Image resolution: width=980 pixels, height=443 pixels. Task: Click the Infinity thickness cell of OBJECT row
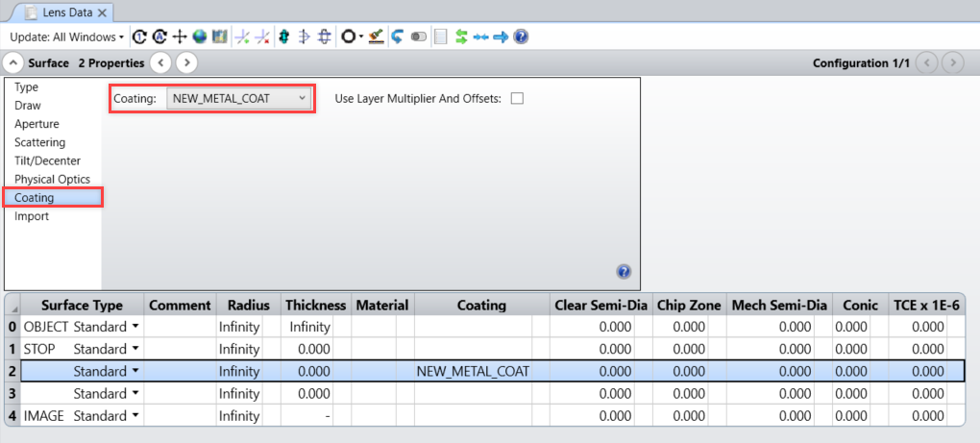tap(306, 327)
